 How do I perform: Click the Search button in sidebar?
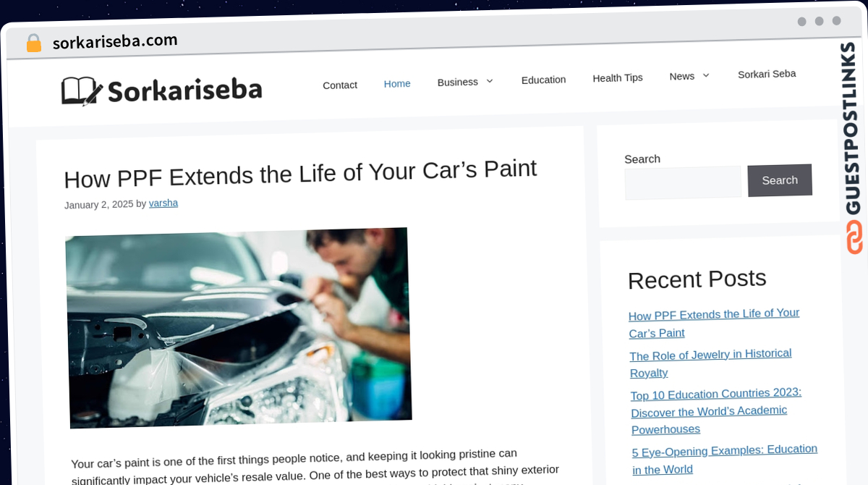[x=780, y=180]
